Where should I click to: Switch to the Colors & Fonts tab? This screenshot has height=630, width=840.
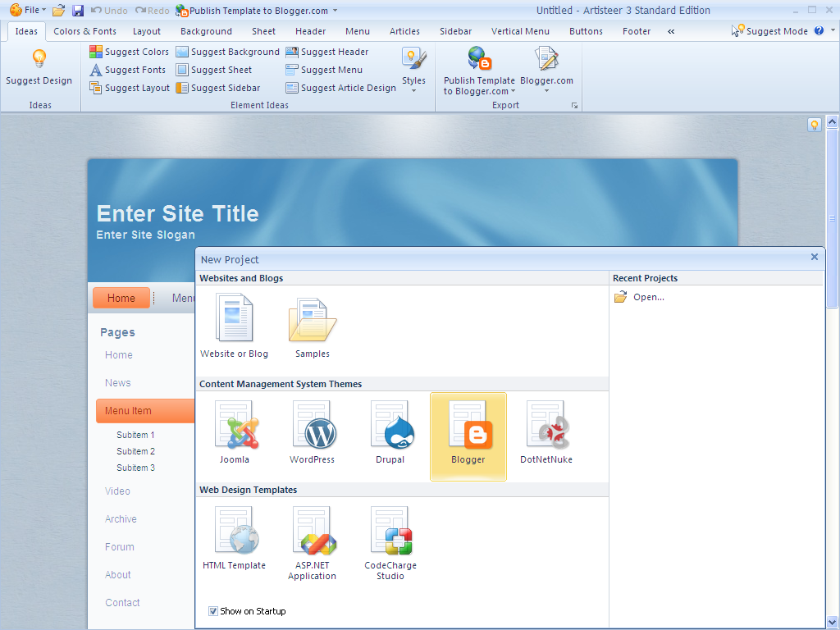point(84,31)
